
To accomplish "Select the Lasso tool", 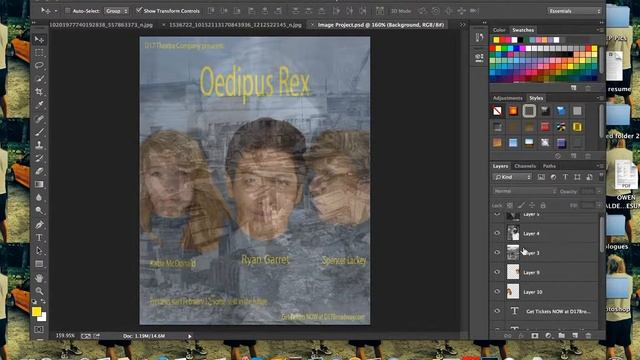I will [x=39, y=65].
